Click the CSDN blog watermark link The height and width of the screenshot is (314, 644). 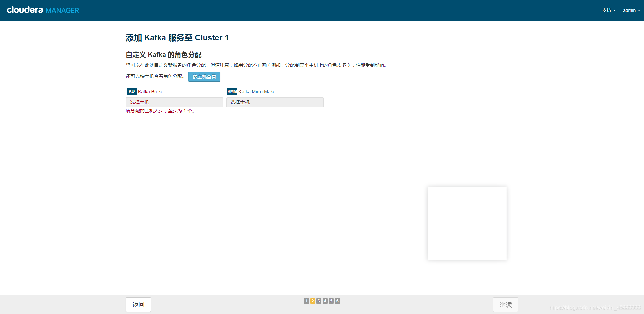coord(596,307)
